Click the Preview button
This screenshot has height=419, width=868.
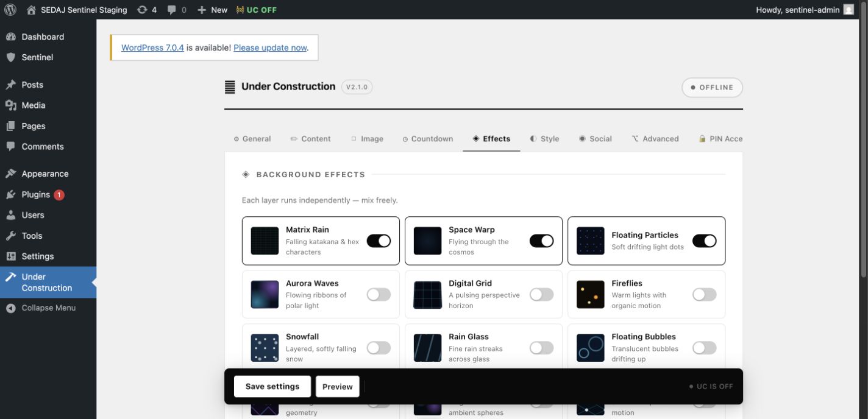tap(338, 386)
